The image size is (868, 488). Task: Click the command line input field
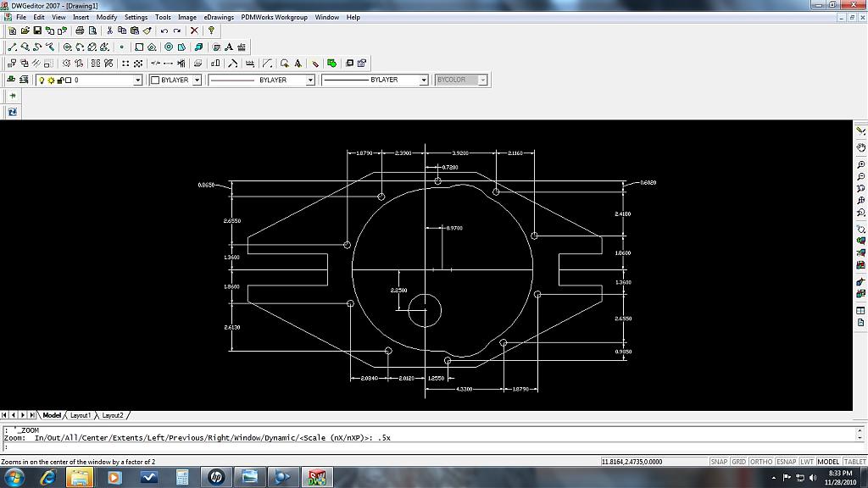(424, 446)
